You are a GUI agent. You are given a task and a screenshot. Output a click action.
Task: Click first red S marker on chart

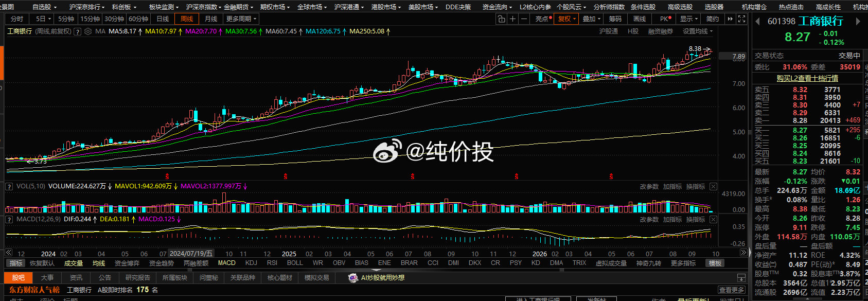pyautogui.click(x=167, y=176)
